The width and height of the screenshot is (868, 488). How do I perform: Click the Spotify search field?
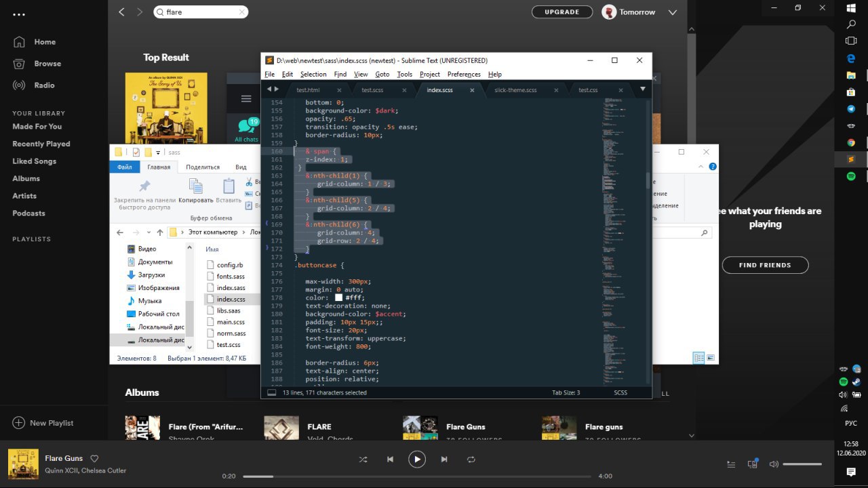pyautogui.click(x=201, y=12)
